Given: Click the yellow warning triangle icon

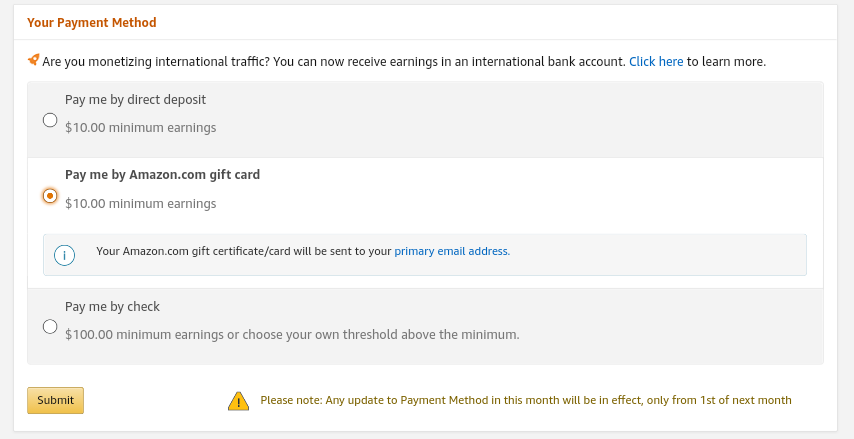Looking at the screenshot, I should (238, 401).
